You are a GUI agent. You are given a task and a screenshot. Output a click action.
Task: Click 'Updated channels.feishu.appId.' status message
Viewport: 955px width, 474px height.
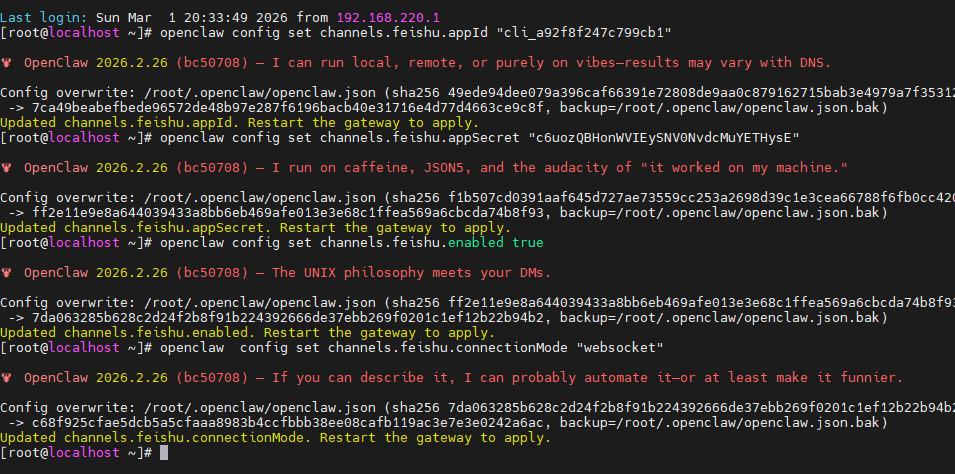click(x=120, y=122)
